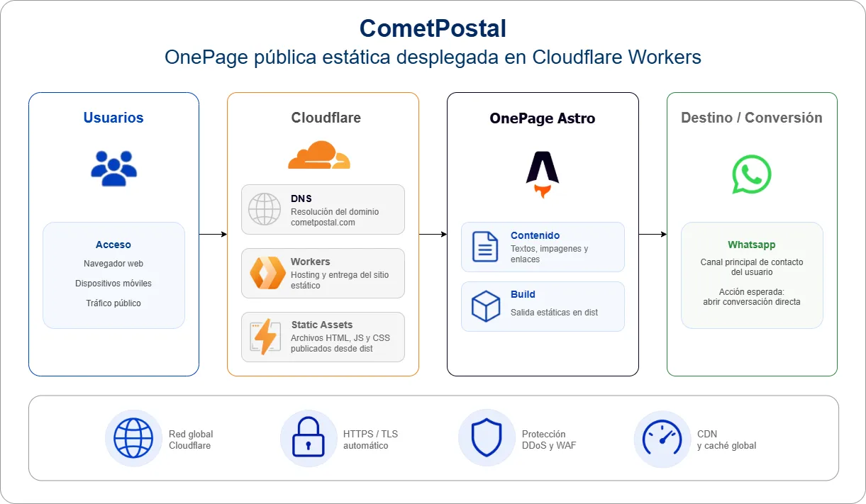
Task: Click the Acceso label
Action: coord(113,245)
